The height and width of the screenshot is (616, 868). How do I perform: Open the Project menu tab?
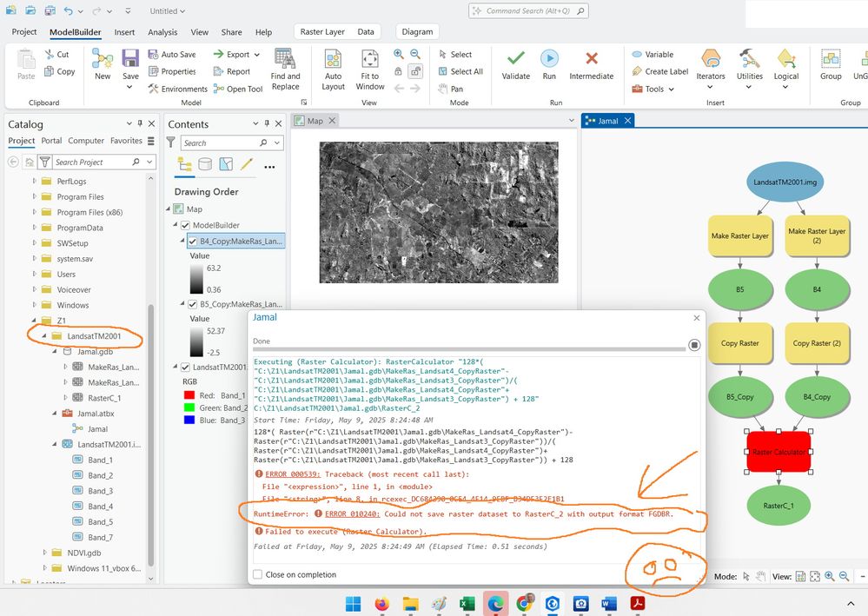[x=24, y=32]
